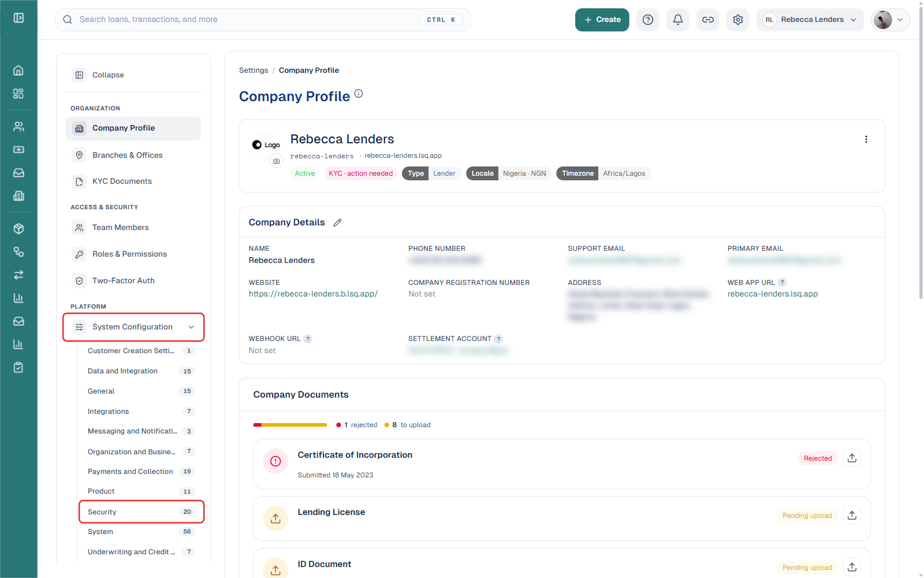Upload Lending License via right upload icon
924x578 pixels.
click(x=852, y=516)
